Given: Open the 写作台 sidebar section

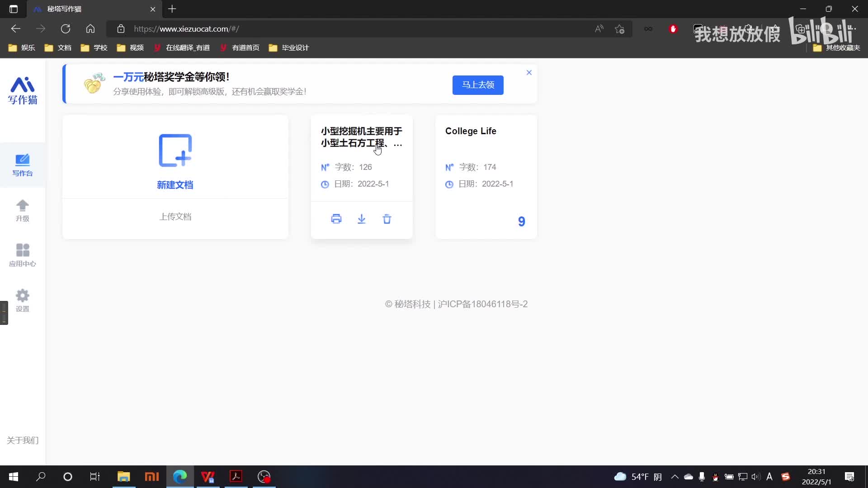Looking at the screenshot, I should [x=22, y=165].
